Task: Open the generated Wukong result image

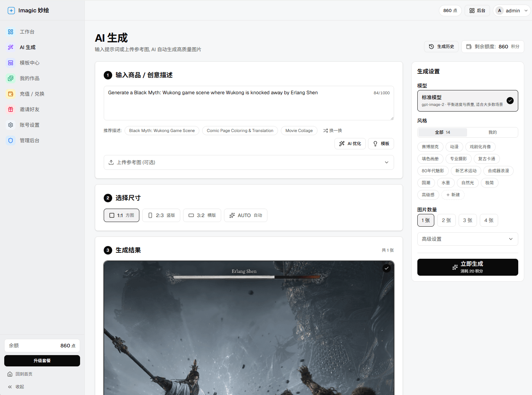Action: pos(249,328)
